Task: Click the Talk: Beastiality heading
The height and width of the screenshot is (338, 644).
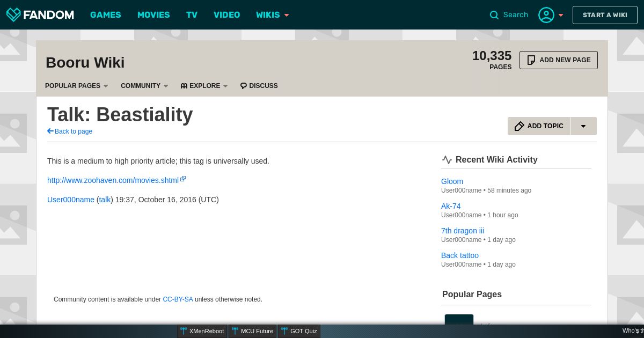Action: pyautogui.click(x=120, y=115)
